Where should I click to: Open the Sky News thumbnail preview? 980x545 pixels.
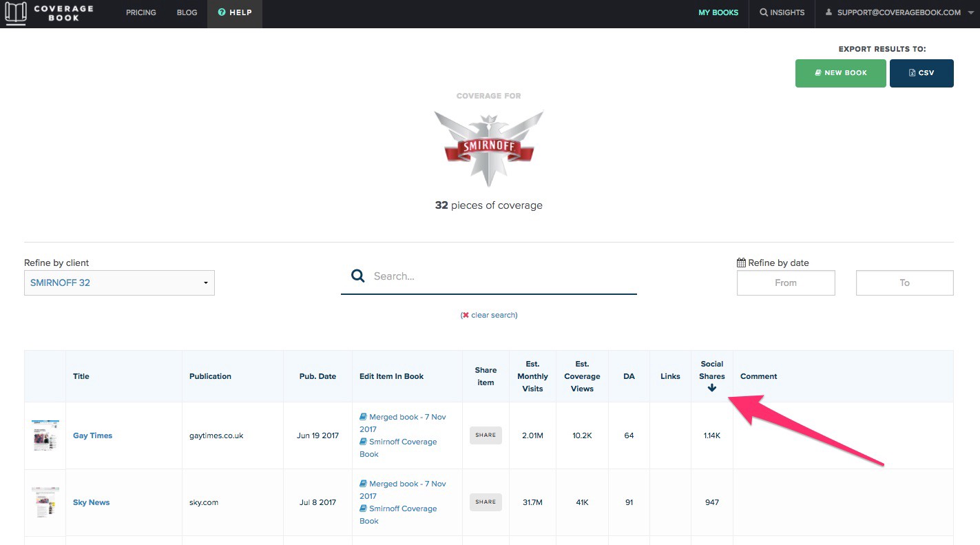(45, 502)
